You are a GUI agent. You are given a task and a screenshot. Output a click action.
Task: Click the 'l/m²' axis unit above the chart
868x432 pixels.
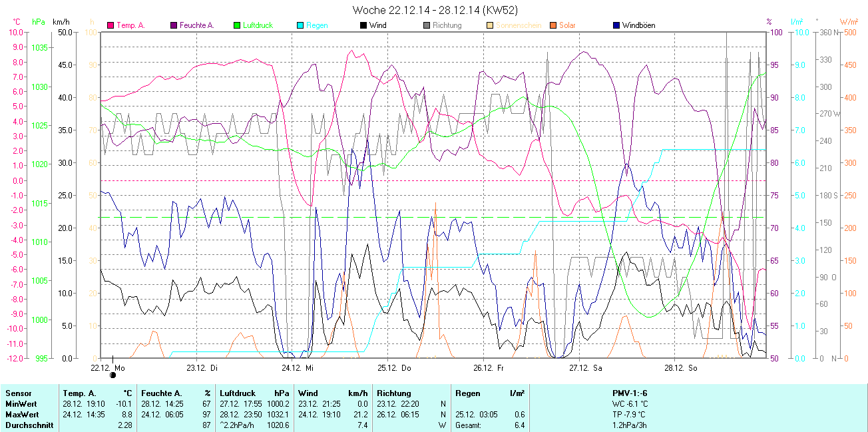point(798,22)
